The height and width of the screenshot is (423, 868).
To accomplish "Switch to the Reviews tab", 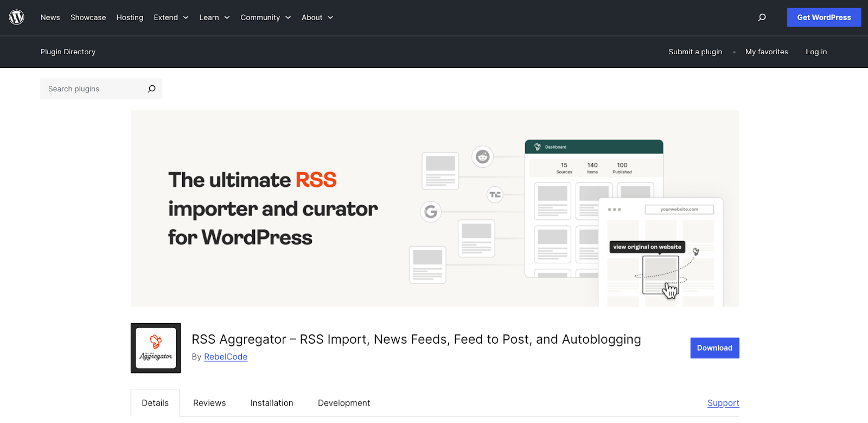I will pos(209,403).
